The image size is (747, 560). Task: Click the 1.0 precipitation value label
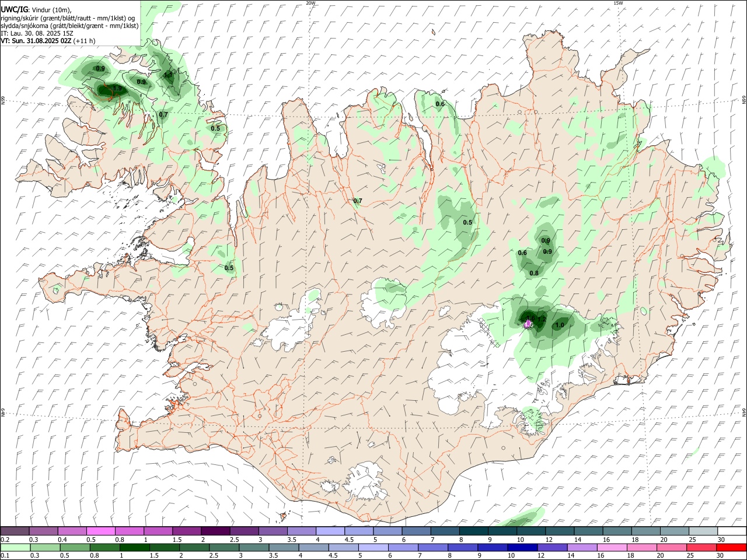tap(560, 325)
